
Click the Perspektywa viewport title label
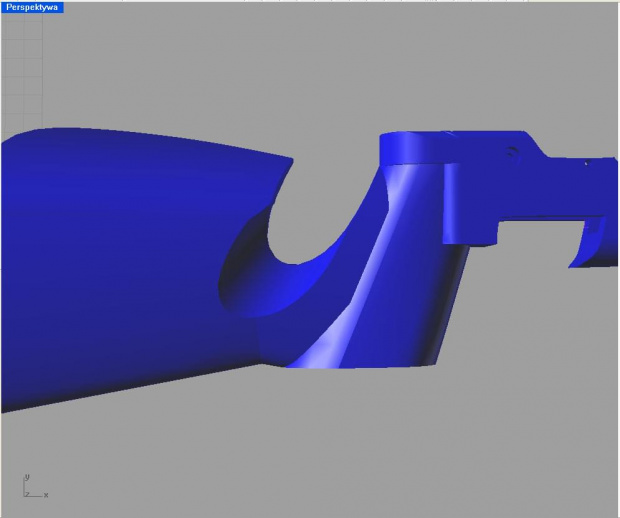[32, 7]
